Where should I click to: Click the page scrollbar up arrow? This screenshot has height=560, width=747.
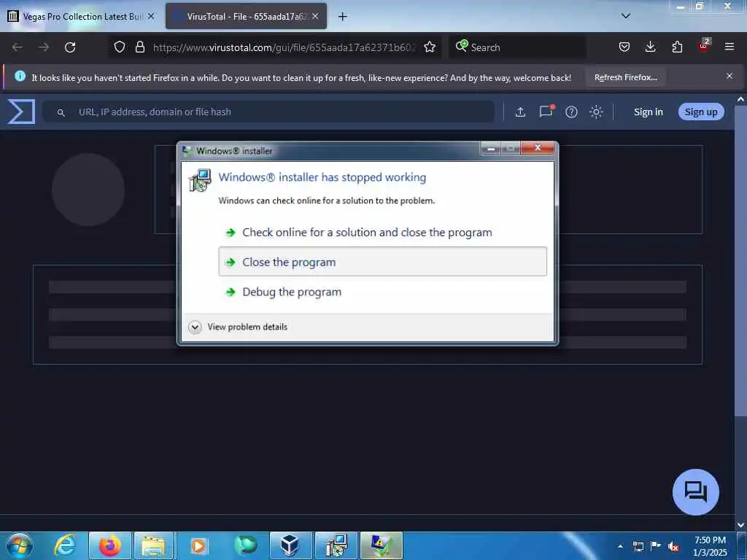(x=741, y=99)
